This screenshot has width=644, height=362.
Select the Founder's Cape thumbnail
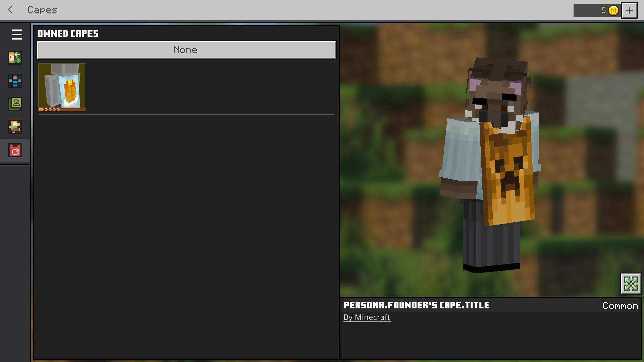[62, 87]
